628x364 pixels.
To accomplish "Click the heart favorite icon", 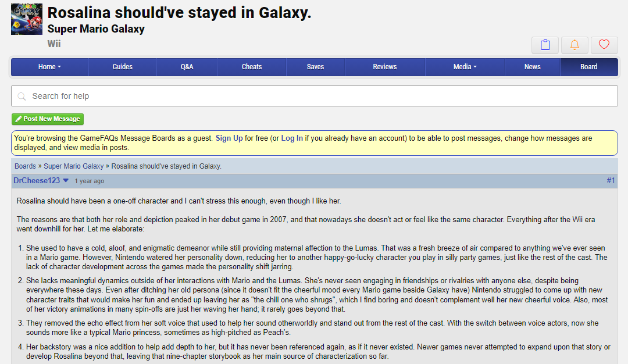I will click(x=604, y=45).
